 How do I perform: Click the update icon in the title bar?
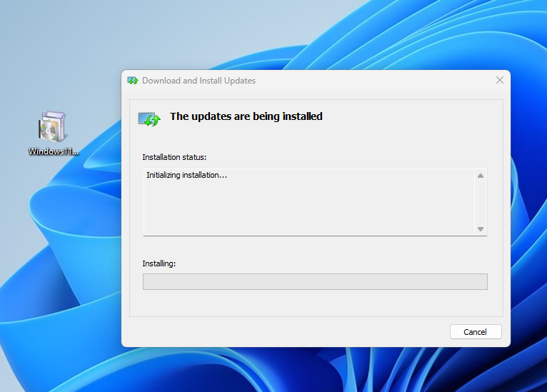133,81
